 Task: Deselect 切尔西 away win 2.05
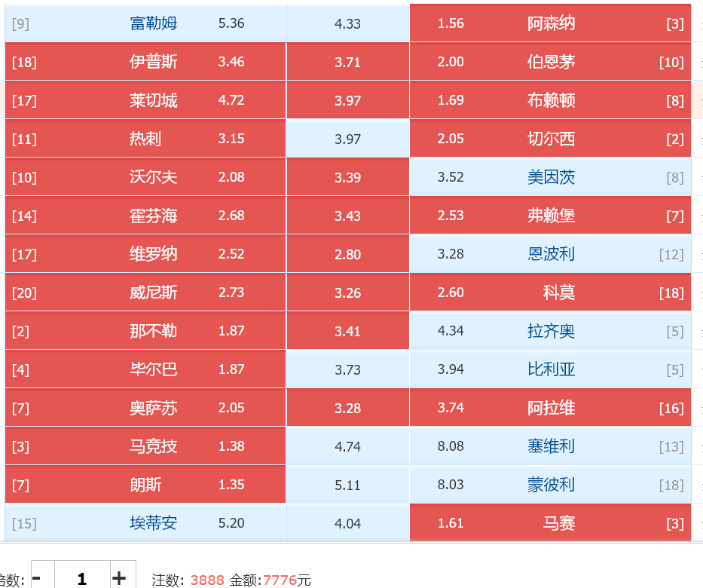550,139
